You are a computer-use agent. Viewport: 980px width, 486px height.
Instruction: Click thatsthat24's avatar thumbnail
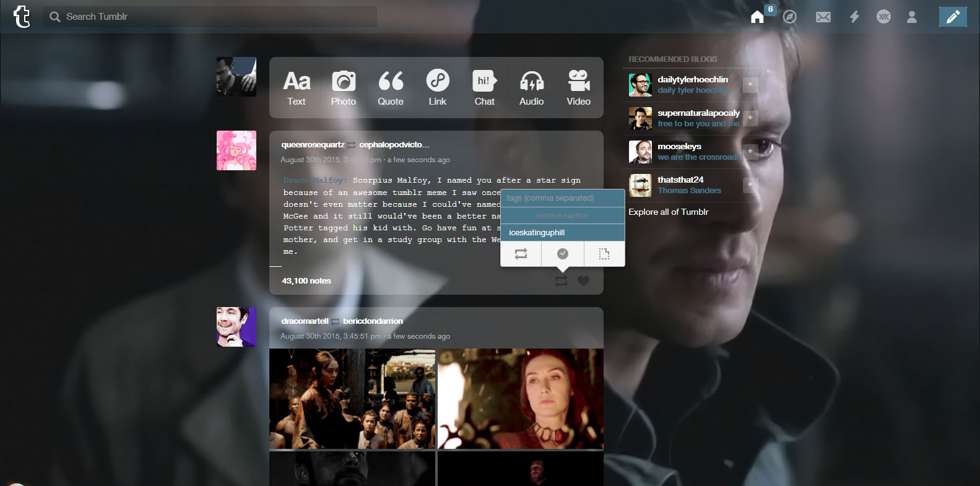640,185
